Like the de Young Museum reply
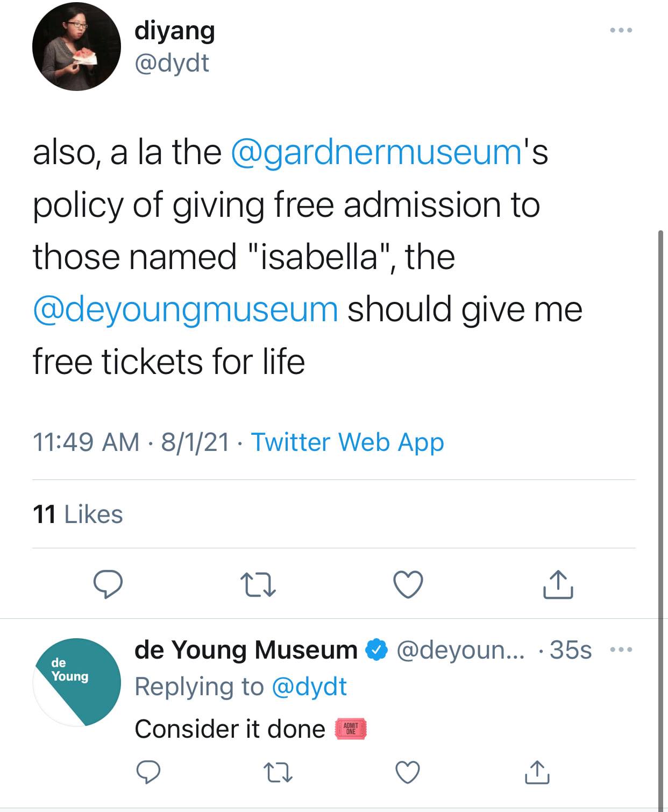668x812 pixels. (x=408, y=772)
